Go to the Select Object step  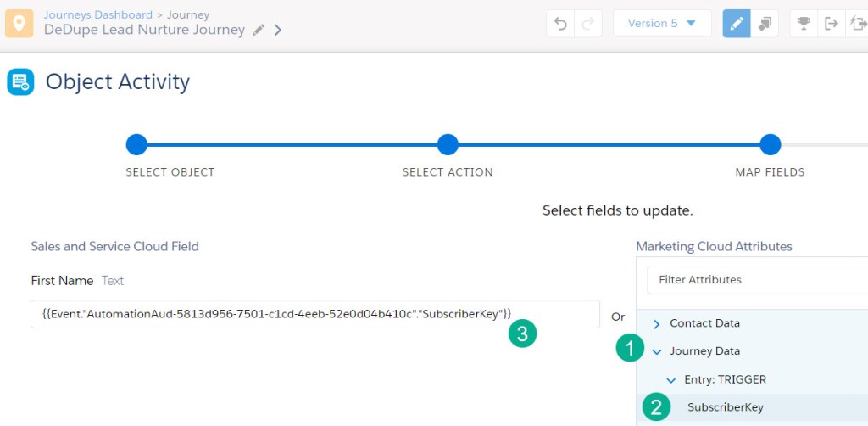(x=136, y=144)
